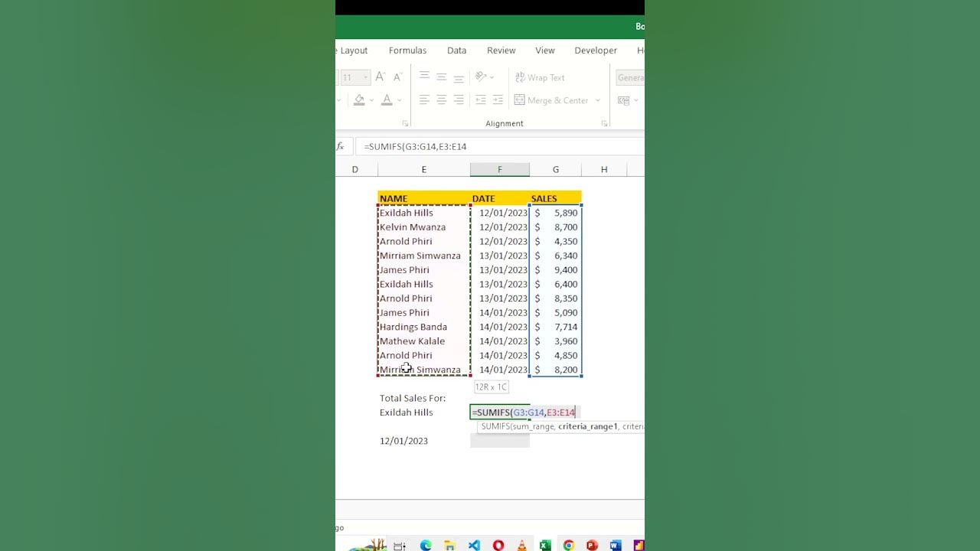Open the Opera browser from the taskbar
The height and width of the screenshot is (551, 980).
498,545
